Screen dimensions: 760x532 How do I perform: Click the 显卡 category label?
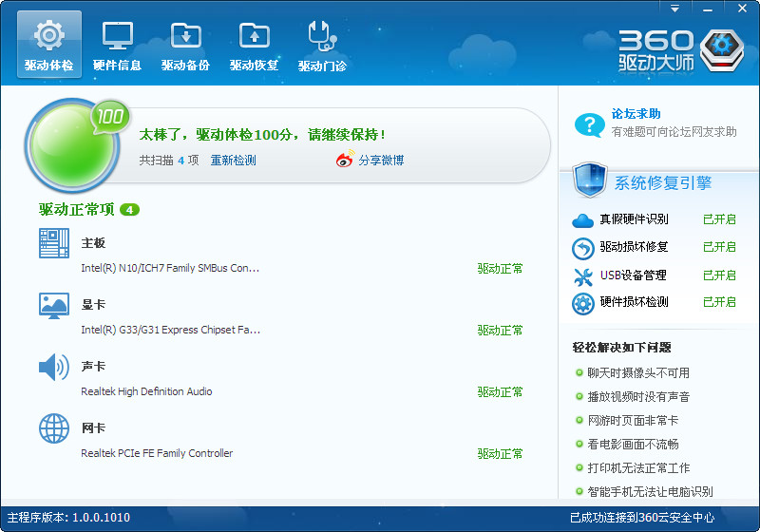click(x=93, y=305)
